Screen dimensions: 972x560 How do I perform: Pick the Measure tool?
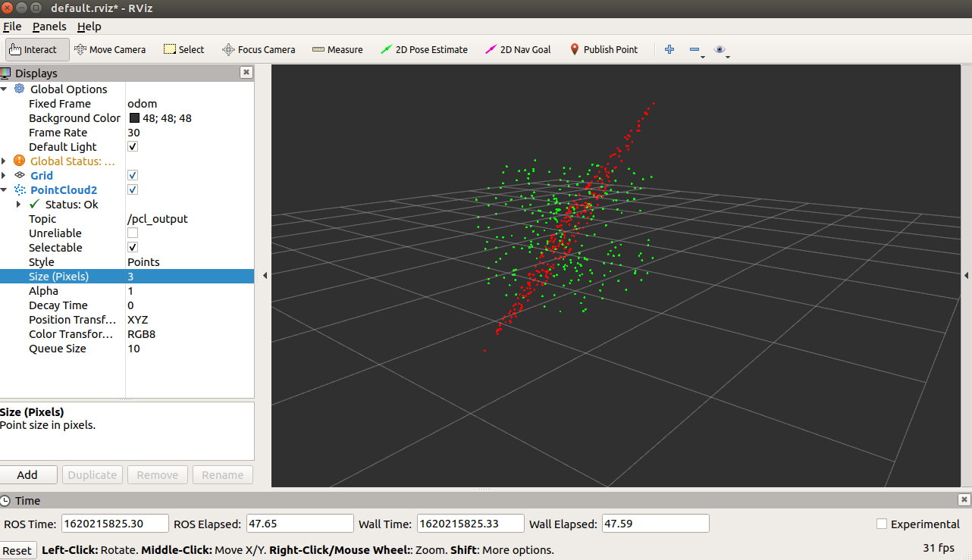tap(337, 49)
